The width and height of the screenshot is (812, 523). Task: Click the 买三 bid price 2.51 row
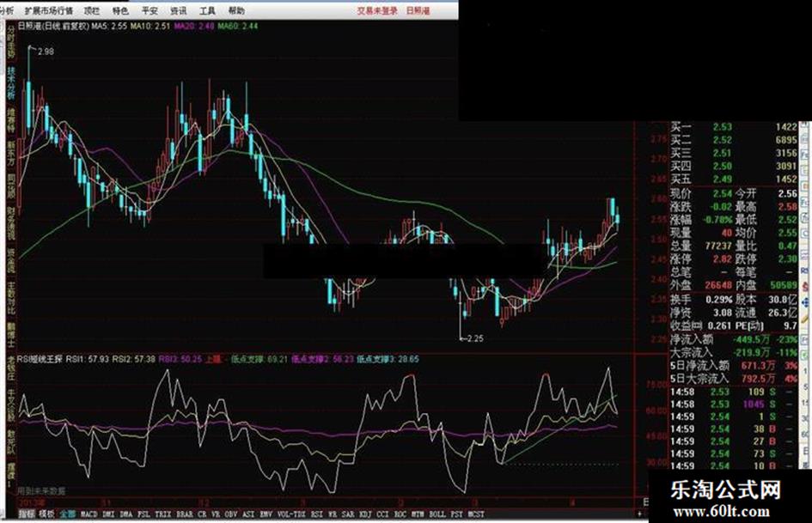pos(734,153)
